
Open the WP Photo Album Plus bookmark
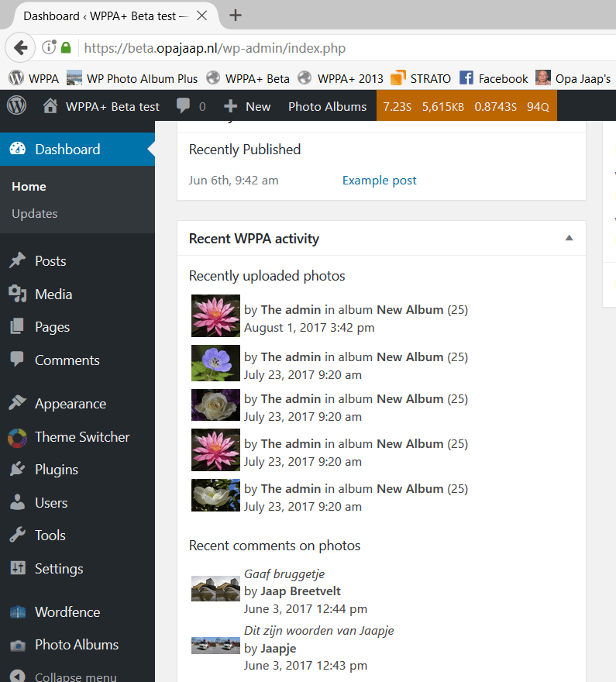(x=132, y=78)
